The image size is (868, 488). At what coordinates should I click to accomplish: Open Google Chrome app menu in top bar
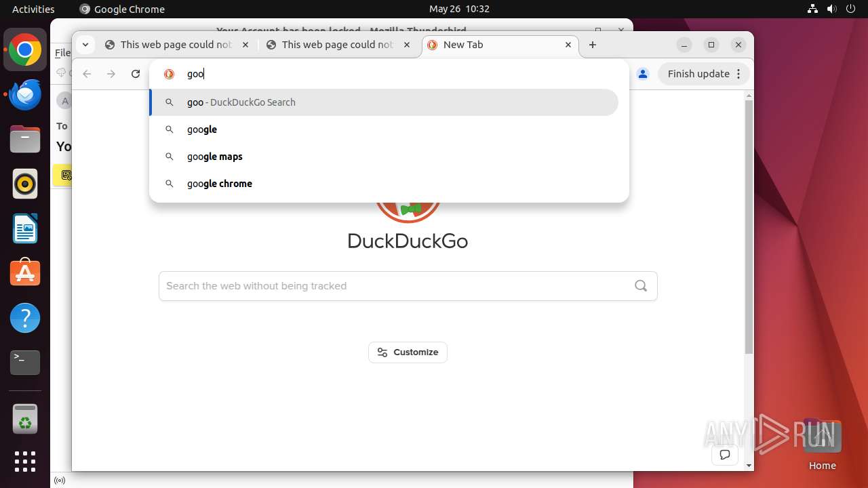coord(122,9)
